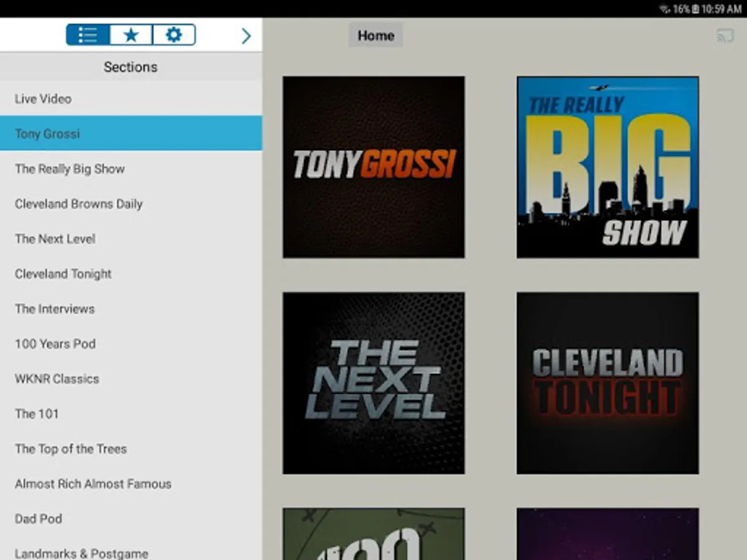Open The Really Big Show section
The image size is (747, 560).
click(131, 169)
